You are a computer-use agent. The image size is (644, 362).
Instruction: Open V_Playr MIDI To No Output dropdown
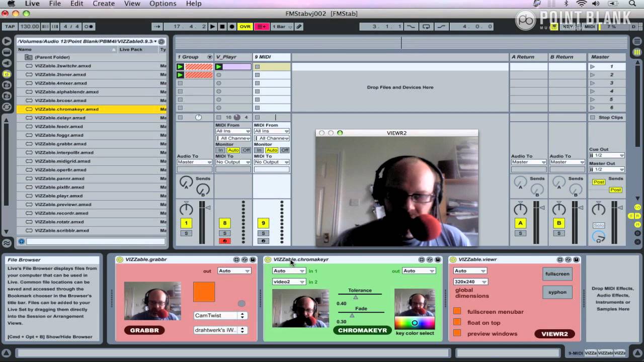pos(233,162)
